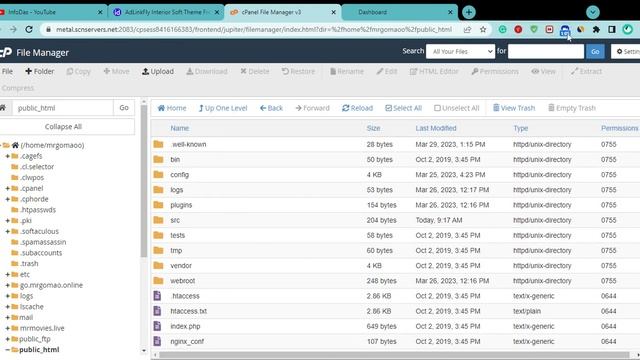This screenshot has width=640, height=360.
Task: Open the All Your Files search dropdown
Action: point(460,51)
